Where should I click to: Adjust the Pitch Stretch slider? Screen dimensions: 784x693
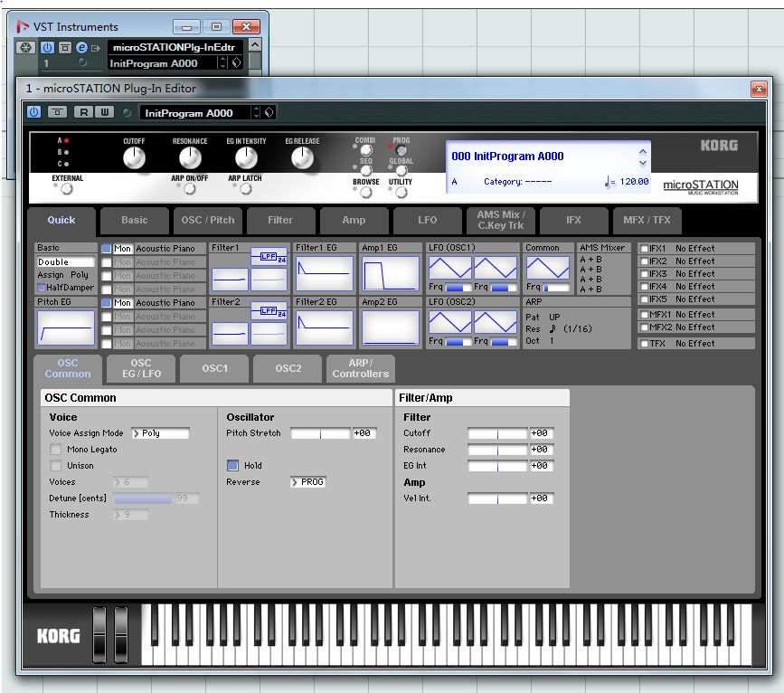point(320,433)
